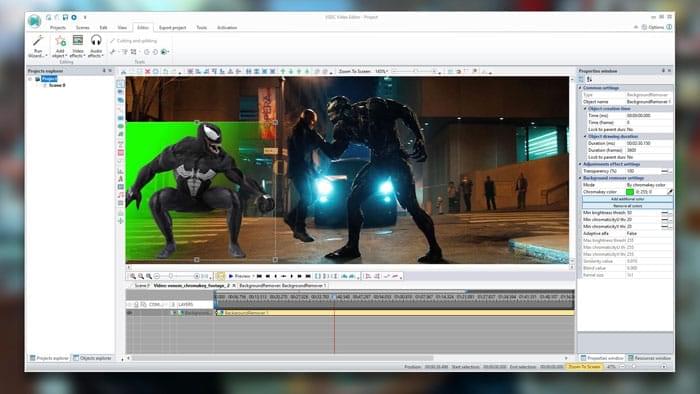Image resolution: width=700 pixels, height=394 pixels.
Task: Open the Scenes ribbon tab
Action: [x=83, y=28]
